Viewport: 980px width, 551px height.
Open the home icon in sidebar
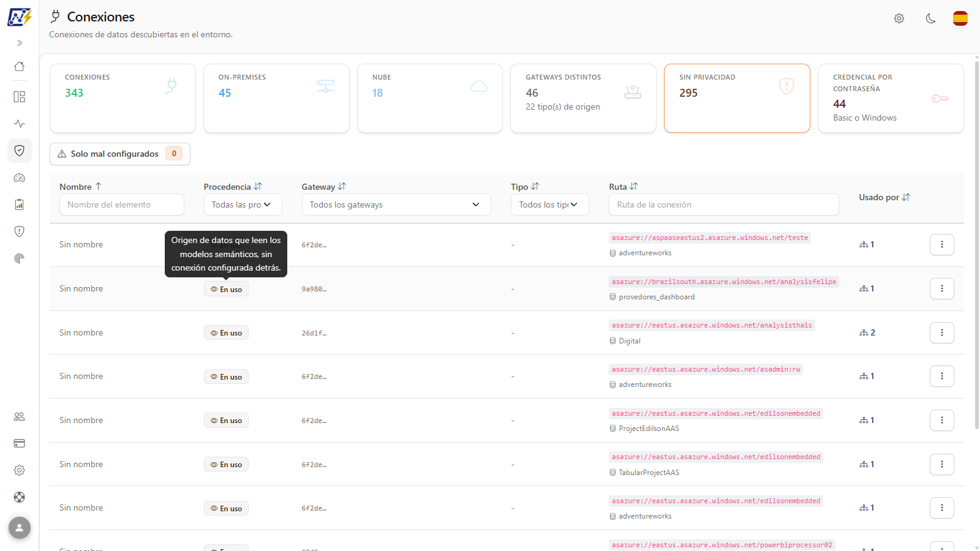(x=20, y=66)
